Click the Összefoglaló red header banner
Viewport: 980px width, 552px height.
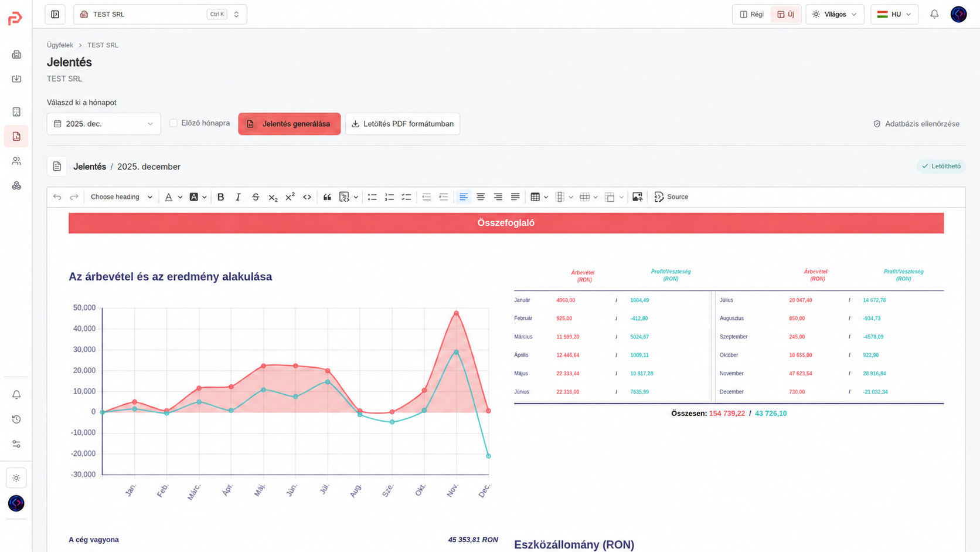506,223
